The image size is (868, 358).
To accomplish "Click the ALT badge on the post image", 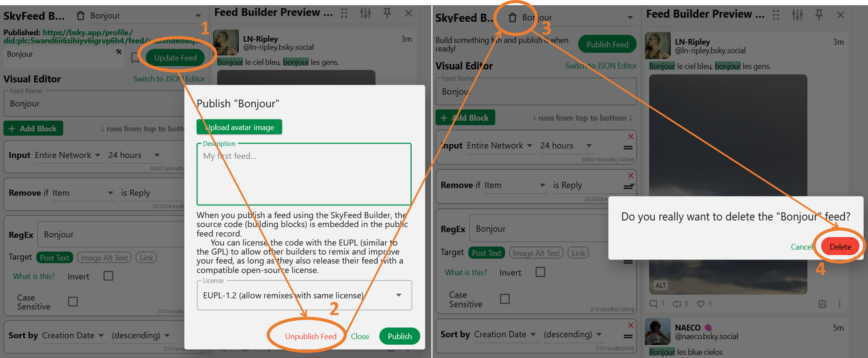I will [x=661, y=286].
